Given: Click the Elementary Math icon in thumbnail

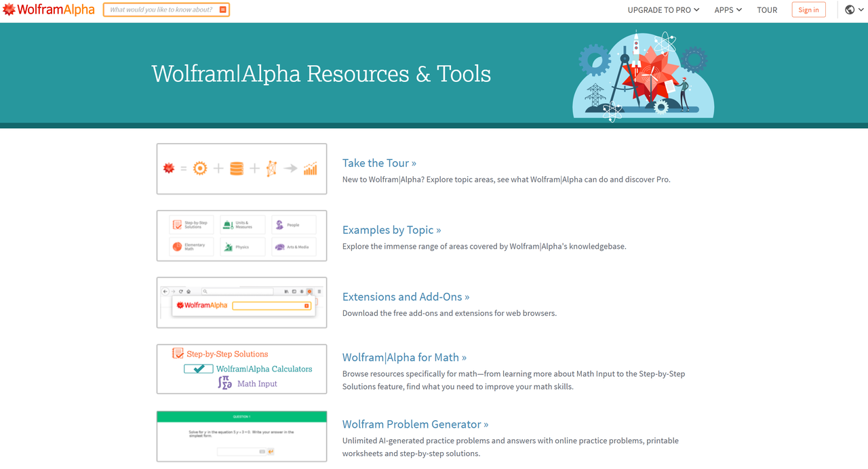Looking at the screenshot, I should pos(177,247).
